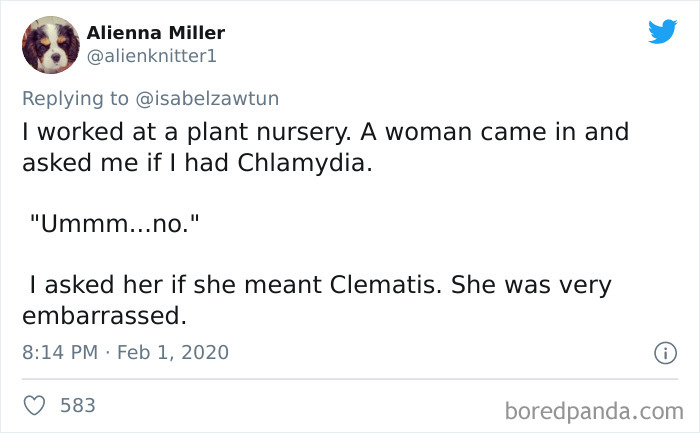The width and height of the screenshot is (700, 433).
Task: Click the Feb 1, 2020 date
Action: click(x=176, y=352)
